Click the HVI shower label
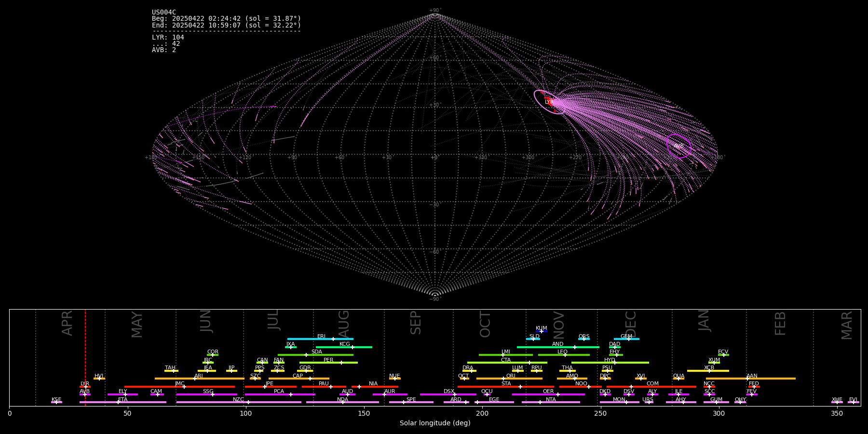The width and height of the screenshot is (868, 434). (99, 376)
